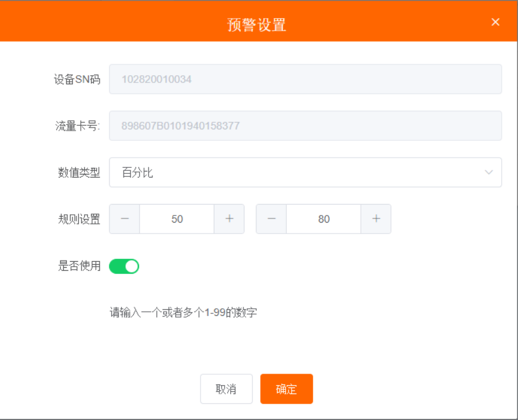The width and height of the screenshot is (518, 420).
Task: Click the 流量卡号 label
Action: 78,126
